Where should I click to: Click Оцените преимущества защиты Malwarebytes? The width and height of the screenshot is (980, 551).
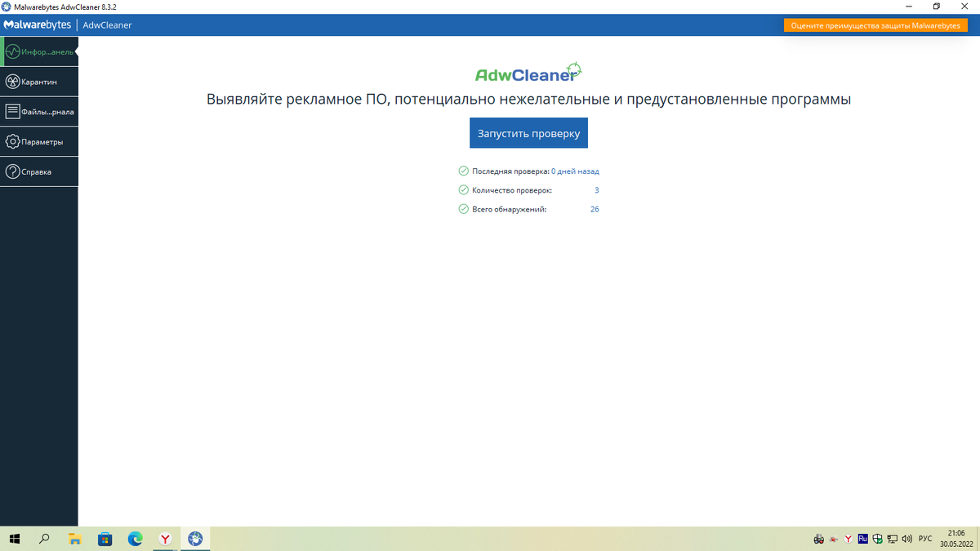875,25
